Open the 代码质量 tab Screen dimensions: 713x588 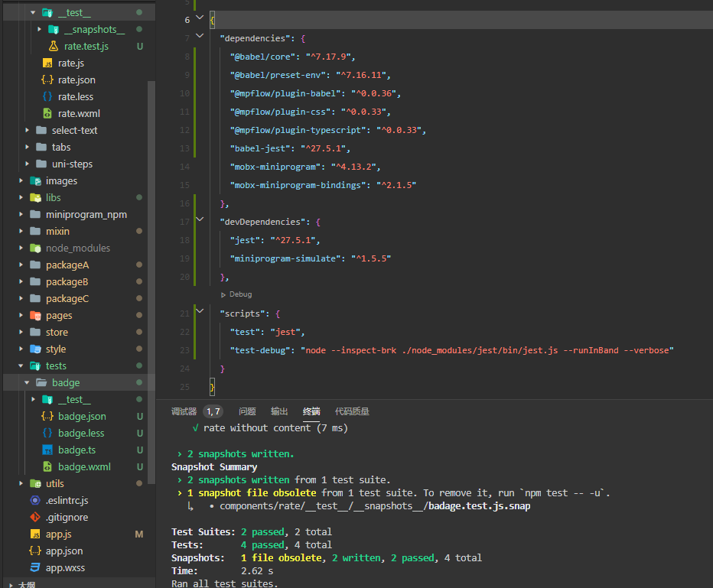coord(352,411)
